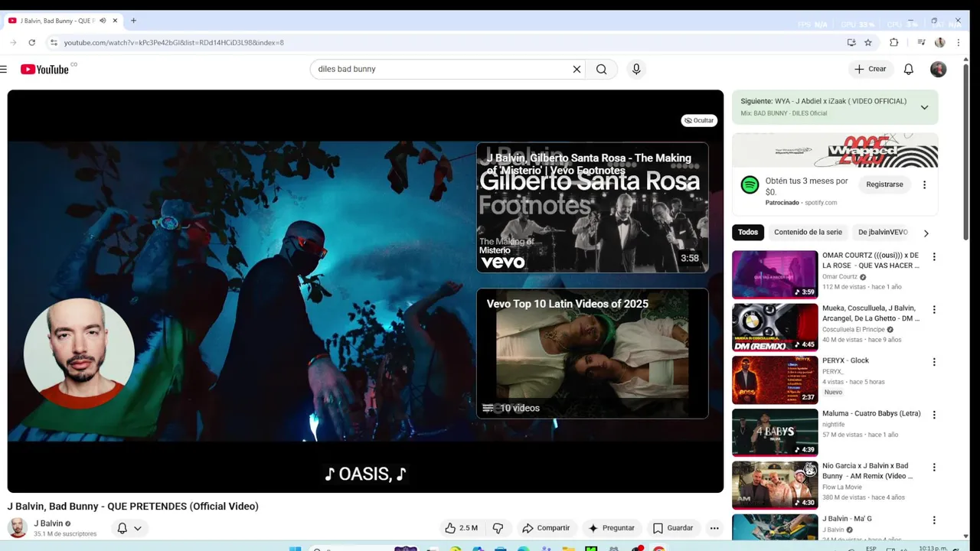Open the YouTube guide hamburger menu

click(x=4, y=69)
